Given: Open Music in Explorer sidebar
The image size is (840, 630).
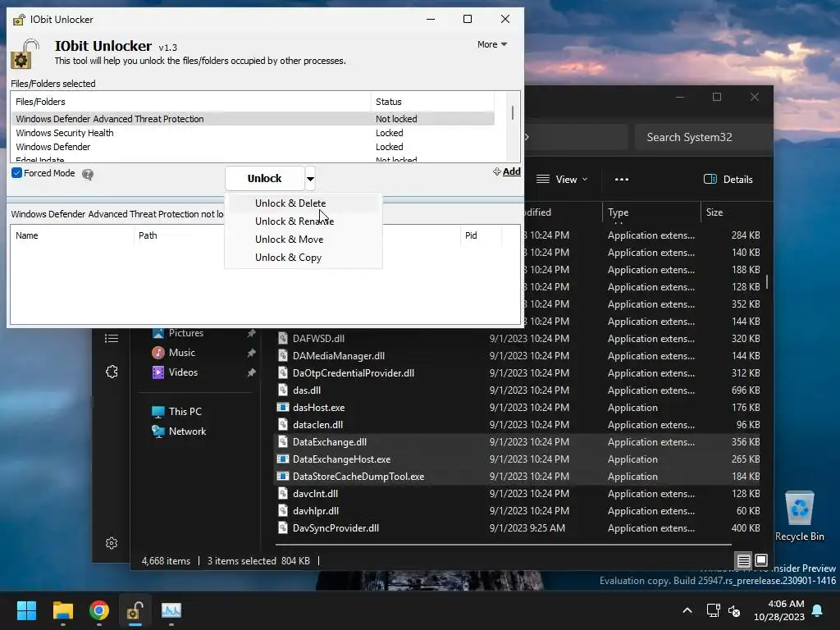Looking at the screenshot, I should click(x=181, y=353).
